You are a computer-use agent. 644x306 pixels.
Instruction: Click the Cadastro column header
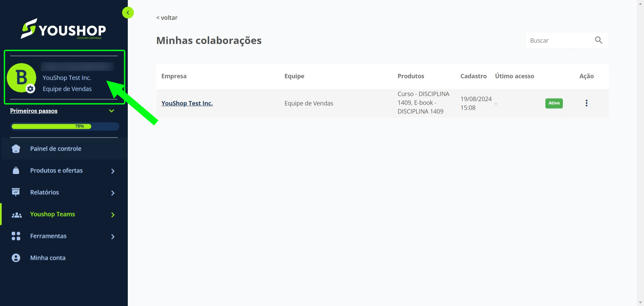pyautogui.click(x=473, y=76)
